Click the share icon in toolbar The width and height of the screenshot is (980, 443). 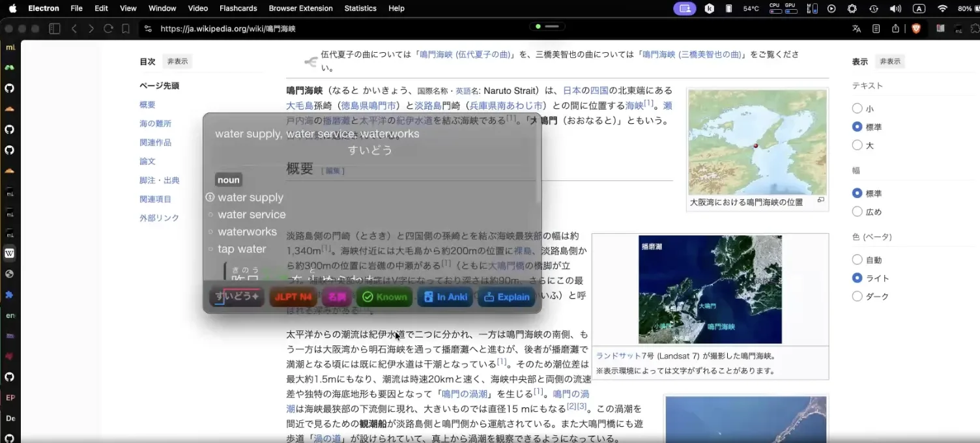pyautogui.click(x=896, y=29)
